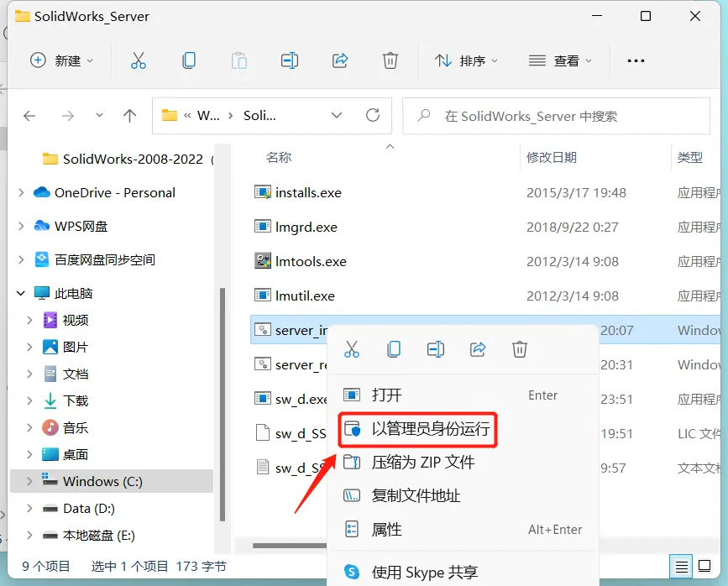Go up one folder level
728x586 pixels.
(x=129, y=116)
